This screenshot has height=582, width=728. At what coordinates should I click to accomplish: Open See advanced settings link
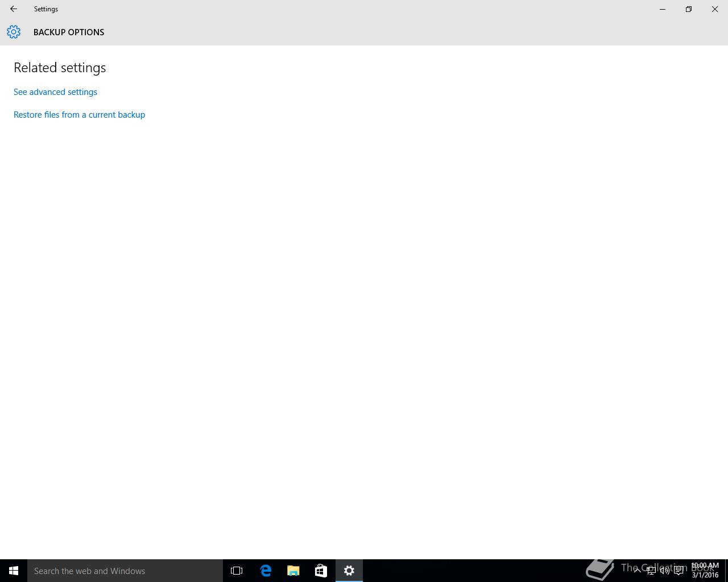coord(55,92)
